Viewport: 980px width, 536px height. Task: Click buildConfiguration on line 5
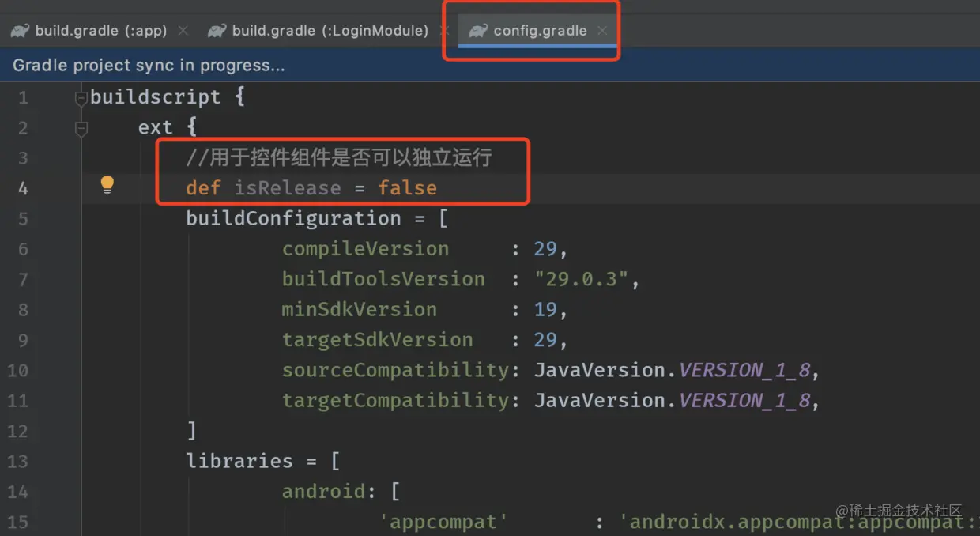point(294,218)
